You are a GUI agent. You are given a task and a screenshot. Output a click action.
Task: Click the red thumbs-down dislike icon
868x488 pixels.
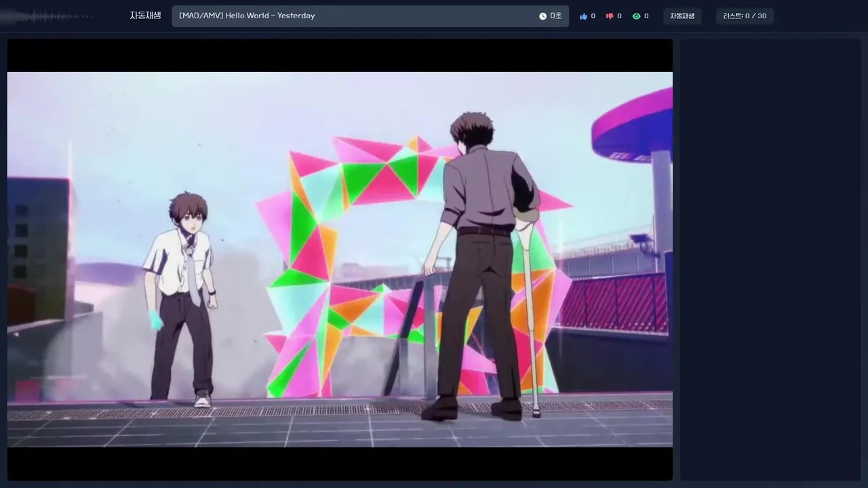point(609,16)
